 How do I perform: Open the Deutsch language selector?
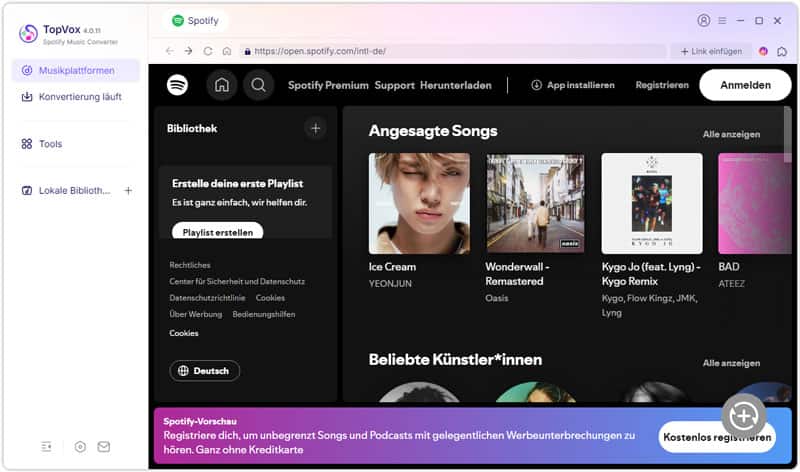tap(204, 371)
